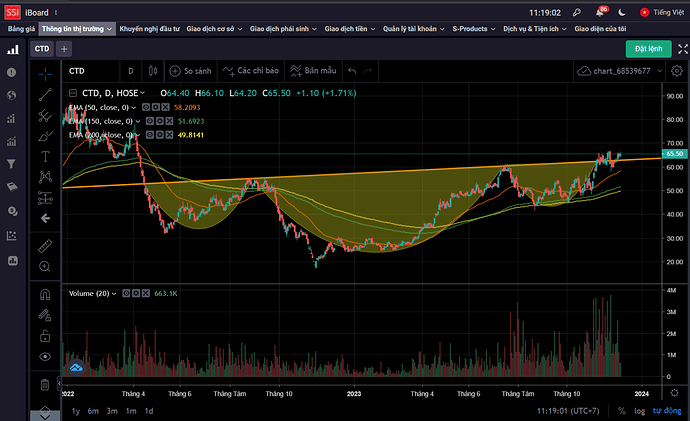This screenshot has width=690, height=421.
Task: Open the Bảng giá tab
Action: click(x=20, y=29)
